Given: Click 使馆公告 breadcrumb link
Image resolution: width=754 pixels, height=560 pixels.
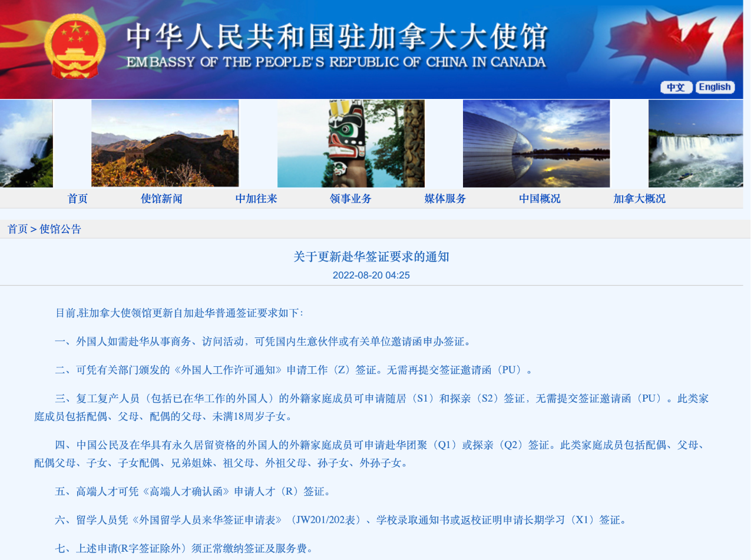Looking at the screenshot, I should tap(60, 229).
